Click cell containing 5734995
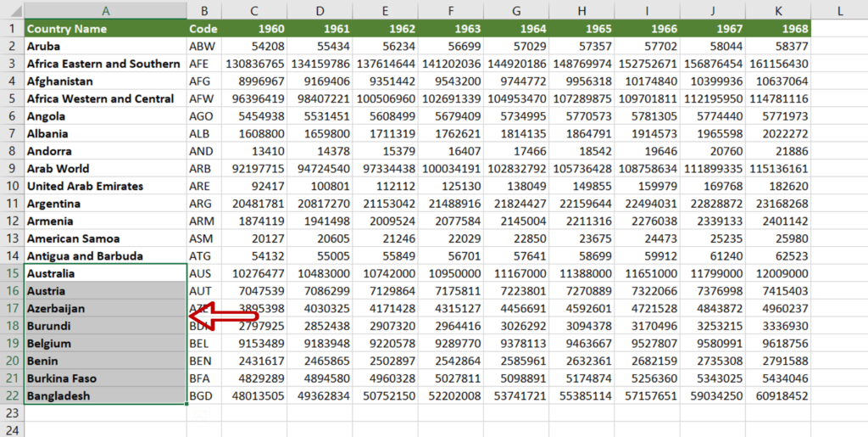Image resolution: width=868 pixels, height=437 pixels. (x=516, y=116)
